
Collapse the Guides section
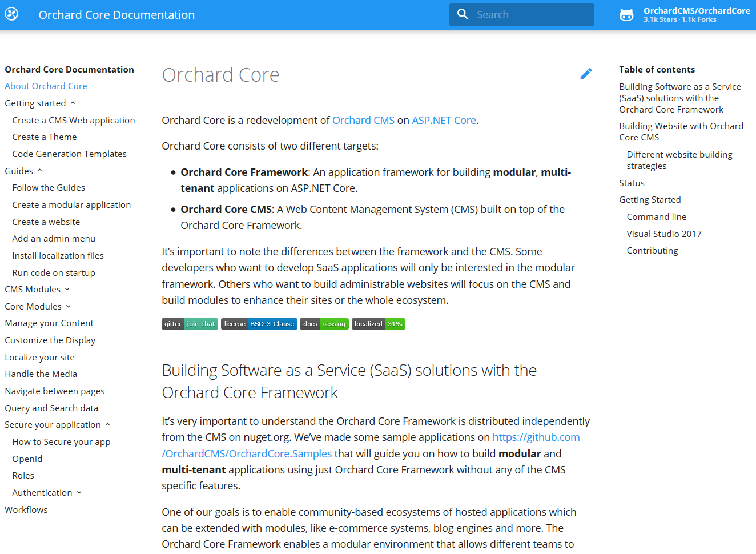[x=24, y=171]
